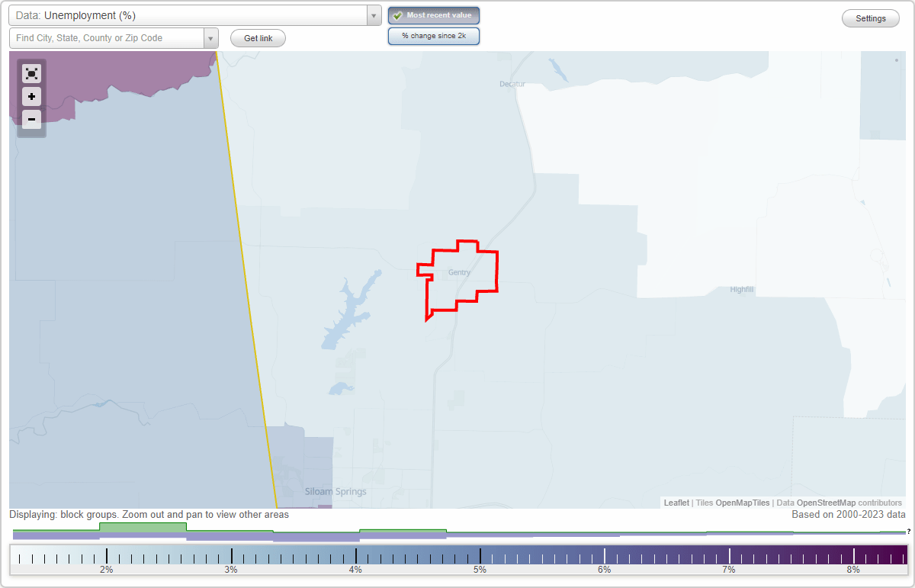Click Siloam Springs on the map
Viewport: 915px width, 588px height.
click(335, 491)
